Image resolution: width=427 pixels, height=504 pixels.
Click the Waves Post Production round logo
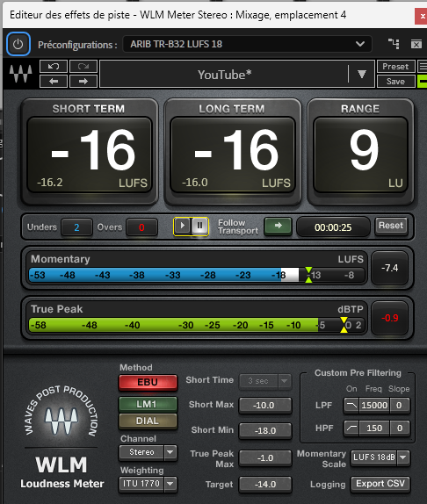pyautogui.click(x=62, y=413)
